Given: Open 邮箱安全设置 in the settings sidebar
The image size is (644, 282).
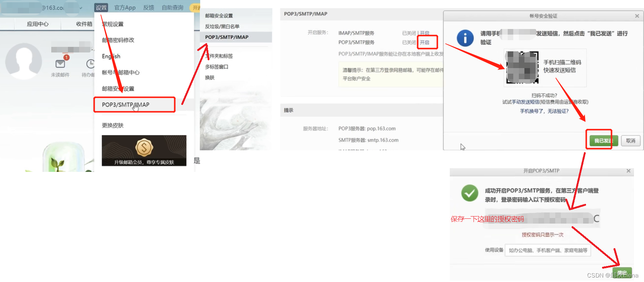Looking at the screenshot, I should point(219,16).
